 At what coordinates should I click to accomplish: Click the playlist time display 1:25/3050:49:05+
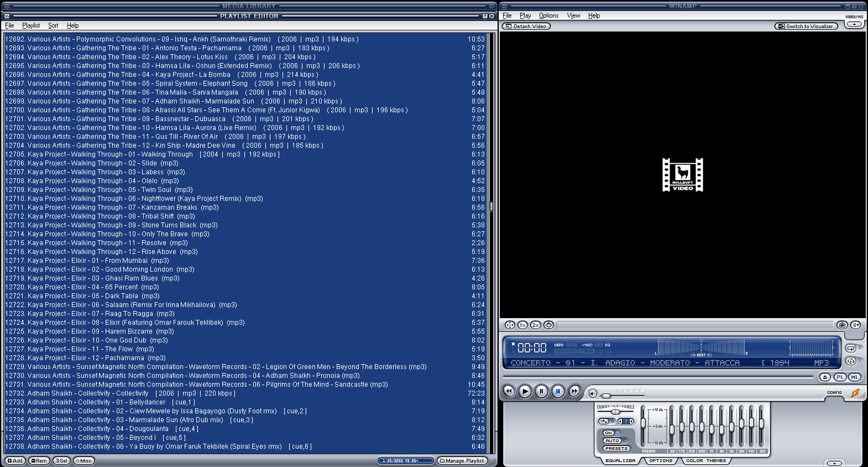click(406, 460)
